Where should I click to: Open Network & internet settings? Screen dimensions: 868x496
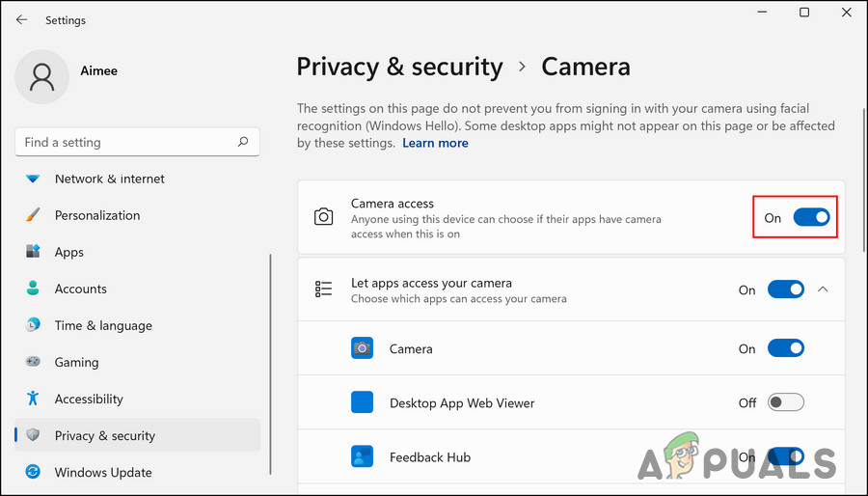click(109, 179)
